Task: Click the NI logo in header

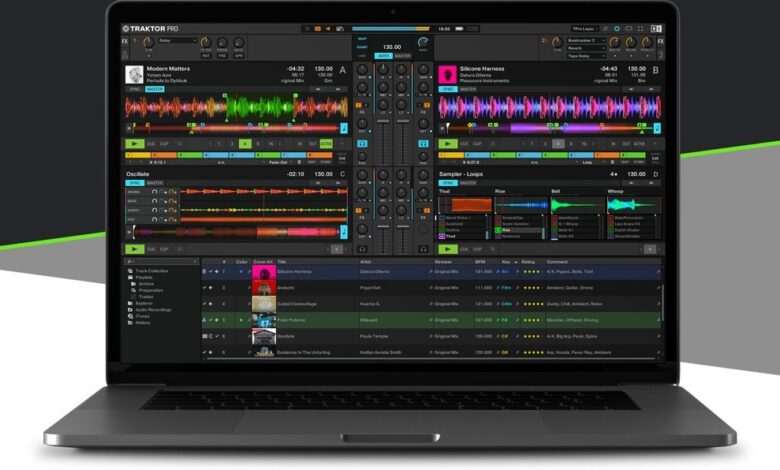Action: [656, 29]
